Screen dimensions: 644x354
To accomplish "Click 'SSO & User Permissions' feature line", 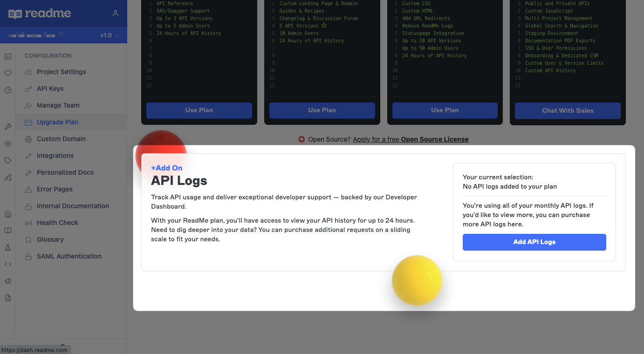I will click(x=556, y=48).
